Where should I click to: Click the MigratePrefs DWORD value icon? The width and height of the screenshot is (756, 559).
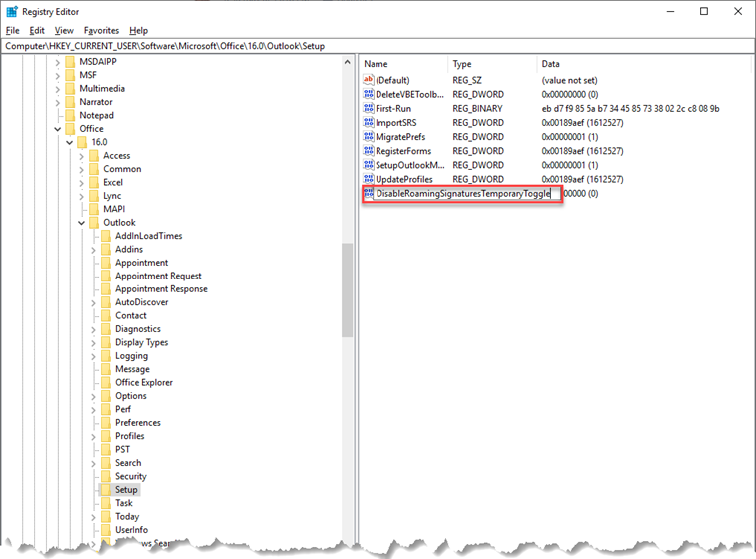click(369, 137)
